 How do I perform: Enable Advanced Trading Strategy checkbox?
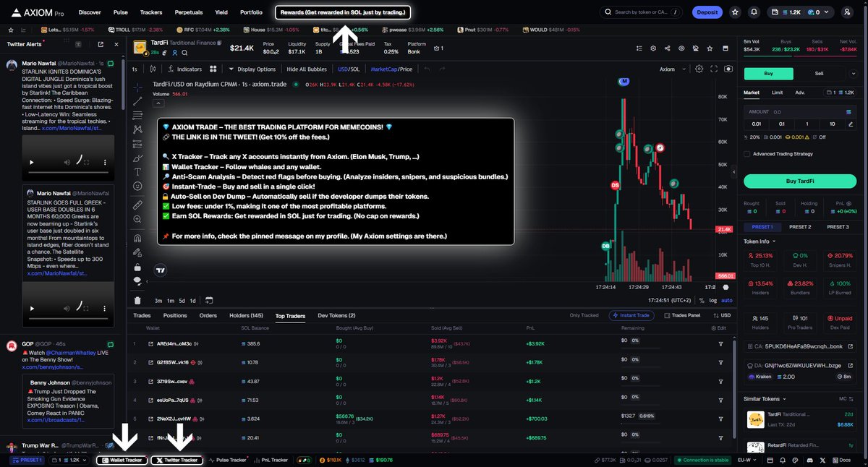tap(747, 153)
